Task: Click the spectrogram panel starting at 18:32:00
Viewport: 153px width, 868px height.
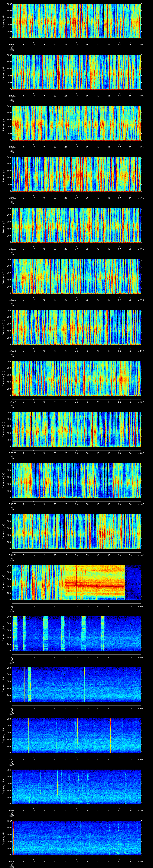Action: click(x=77, y=72)
